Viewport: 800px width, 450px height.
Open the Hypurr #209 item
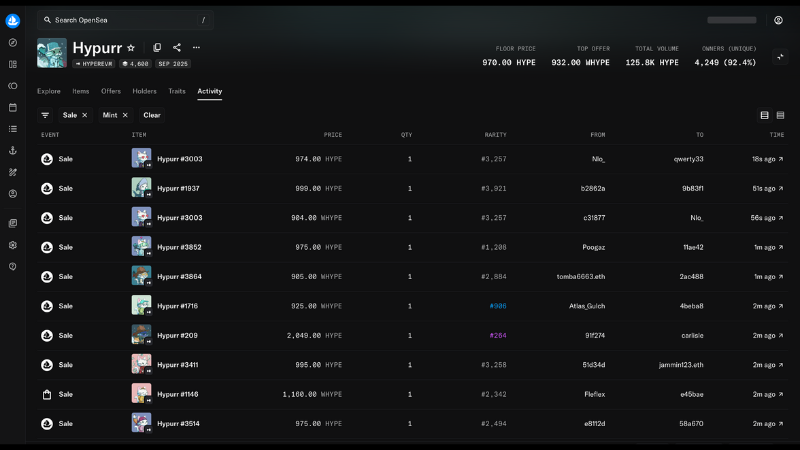pos(177,336)
